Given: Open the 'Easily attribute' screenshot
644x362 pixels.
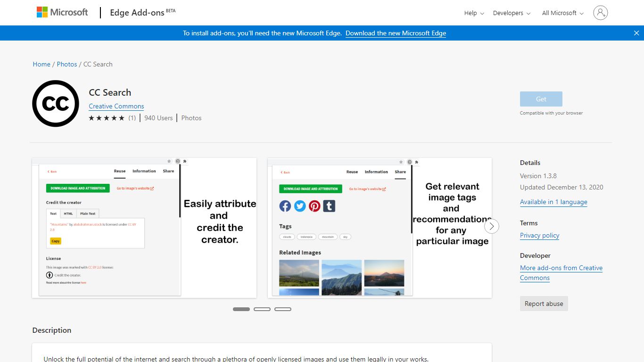Looking at the screenshot, I should coord(144,228).
